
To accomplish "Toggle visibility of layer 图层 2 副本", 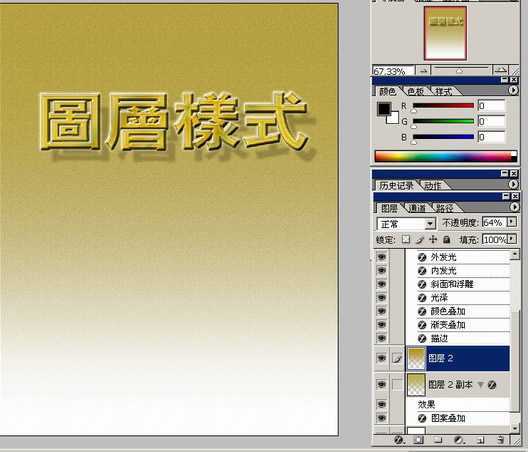I will [x=382, y=384].
